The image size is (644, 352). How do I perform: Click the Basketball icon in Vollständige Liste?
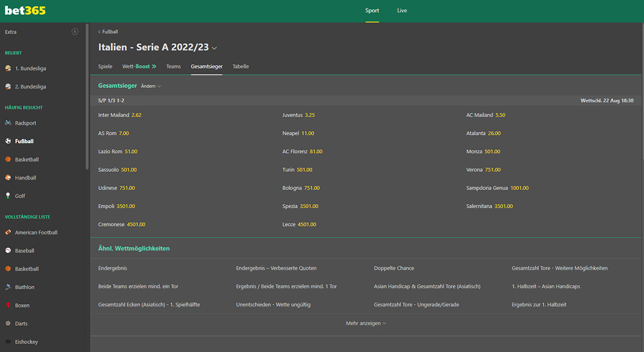pyautogui.click(x=9, y=269)
